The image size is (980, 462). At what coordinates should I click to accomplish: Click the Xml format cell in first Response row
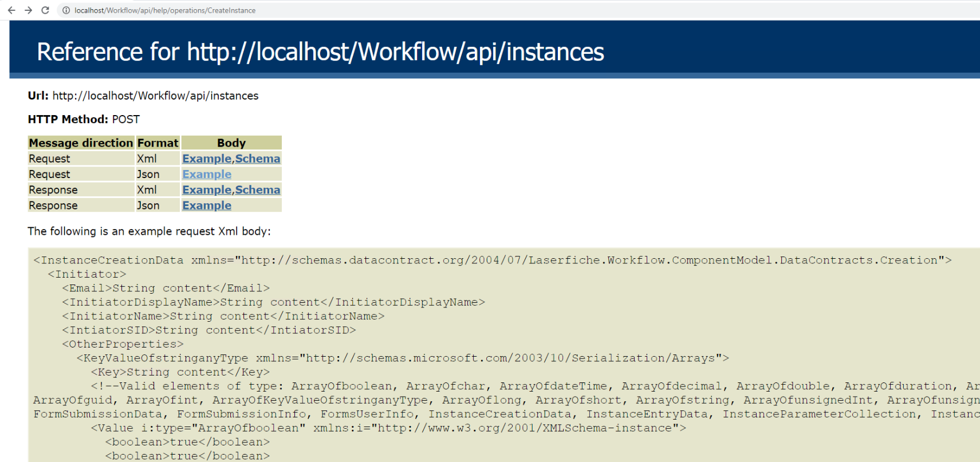[158, 189]
